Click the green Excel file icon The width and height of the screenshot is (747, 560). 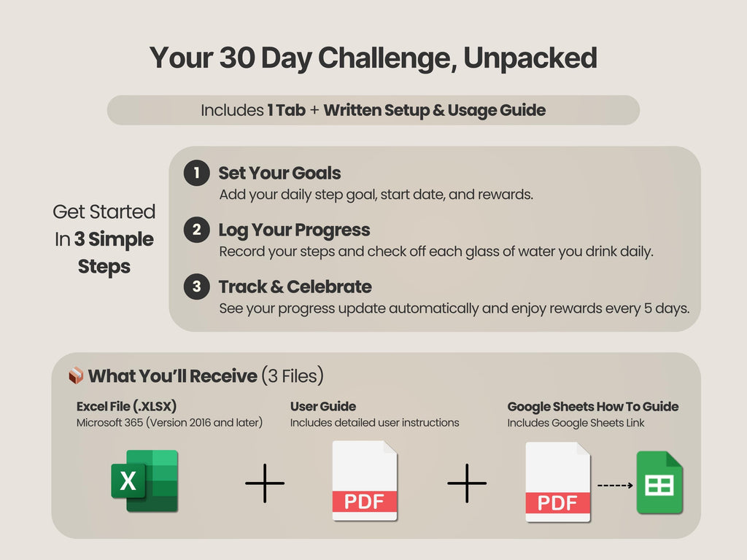click(x=144, y=481)
